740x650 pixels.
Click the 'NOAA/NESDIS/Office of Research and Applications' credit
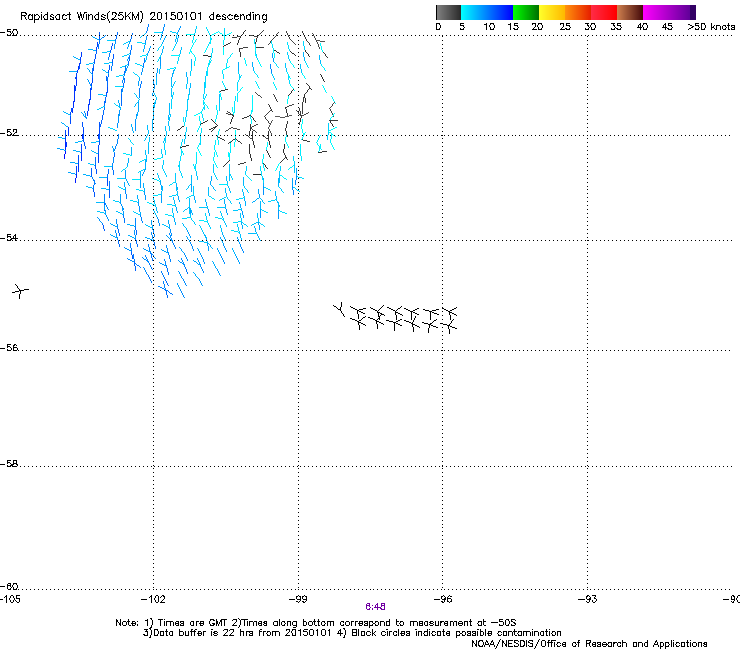[x=589, y=644]
